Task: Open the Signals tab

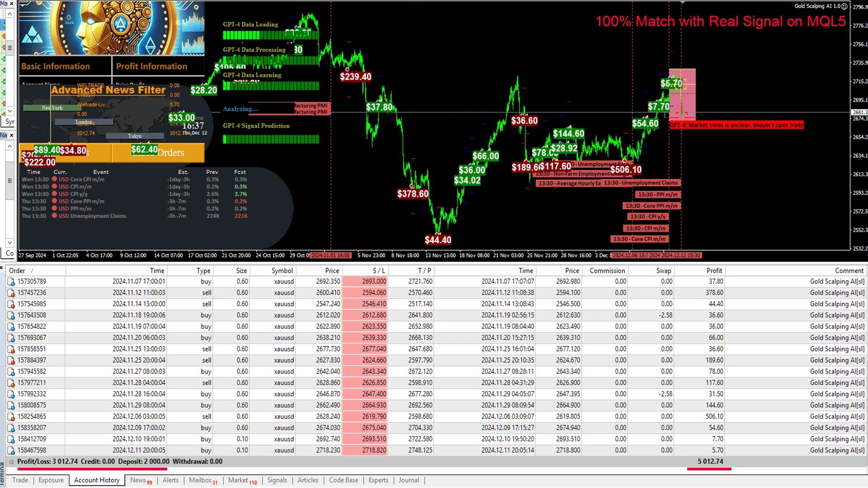Action: 276,480
